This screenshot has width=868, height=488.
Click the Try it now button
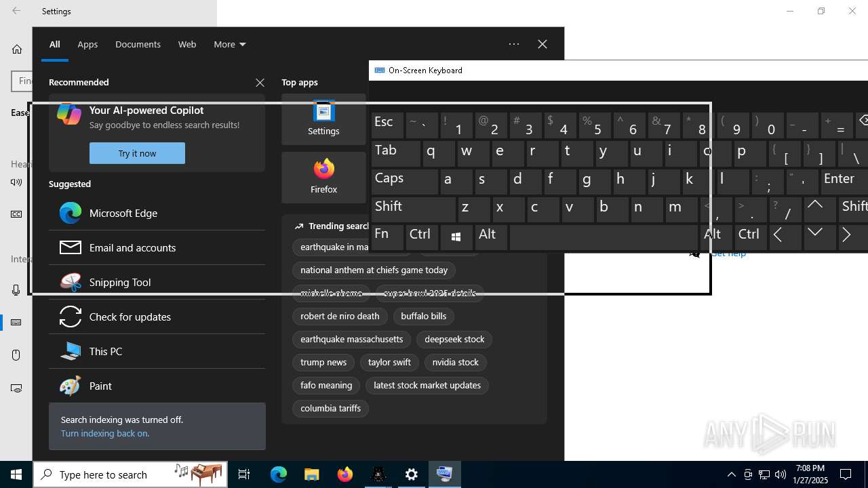(x=137, y=153)
